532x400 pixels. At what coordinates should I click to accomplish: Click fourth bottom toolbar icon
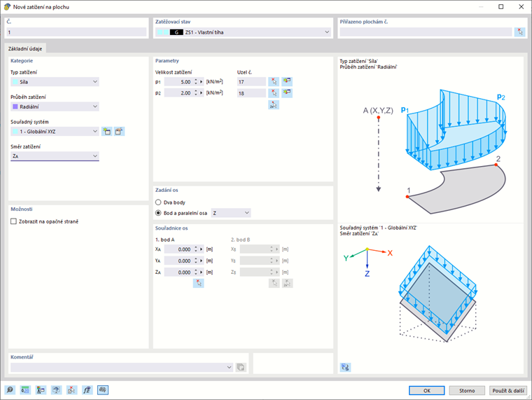(56, 390)
